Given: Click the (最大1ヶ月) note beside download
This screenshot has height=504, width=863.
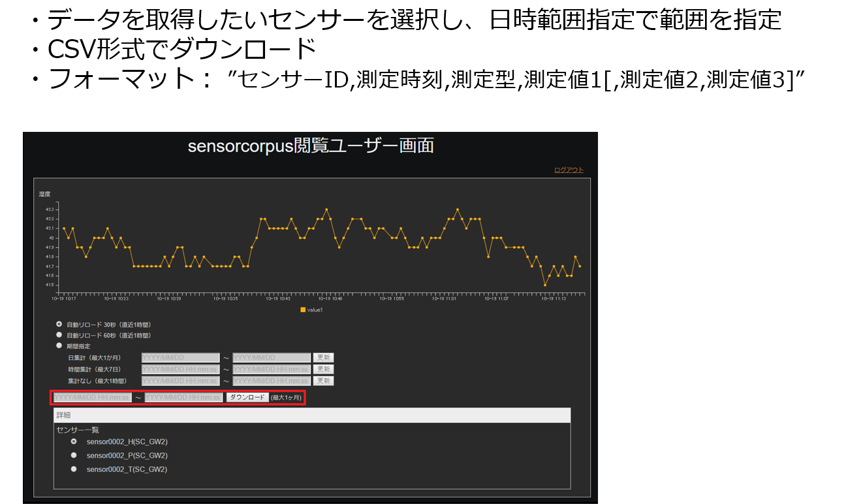Looking at the screenshot, I should (x=287, y=397).
